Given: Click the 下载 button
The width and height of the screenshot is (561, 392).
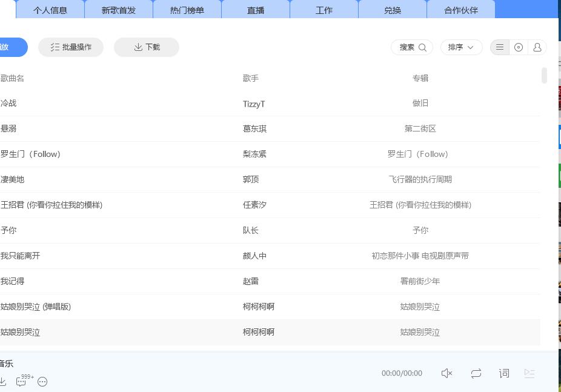Looking at the screenshot, I should point(147,47).
